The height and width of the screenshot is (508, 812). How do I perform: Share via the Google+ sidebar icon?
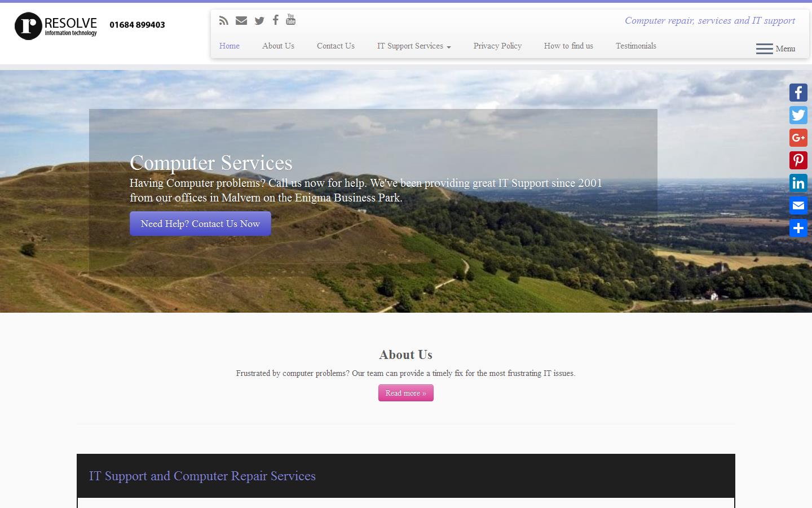click(x=798, y=137)
